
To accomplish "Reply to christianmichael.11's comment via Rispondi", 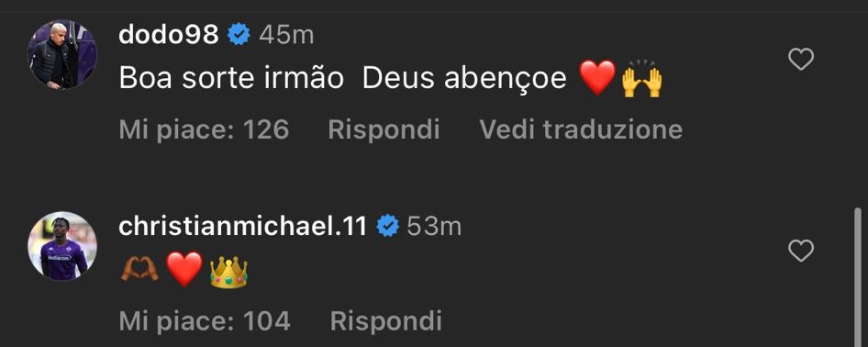I will (386, 321).
